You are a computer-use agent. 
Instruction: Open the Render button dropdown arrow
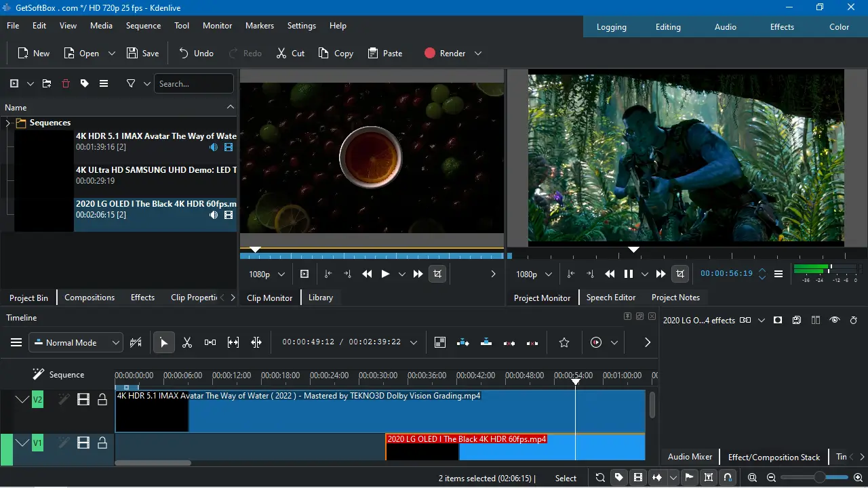[x=478, y=54]
